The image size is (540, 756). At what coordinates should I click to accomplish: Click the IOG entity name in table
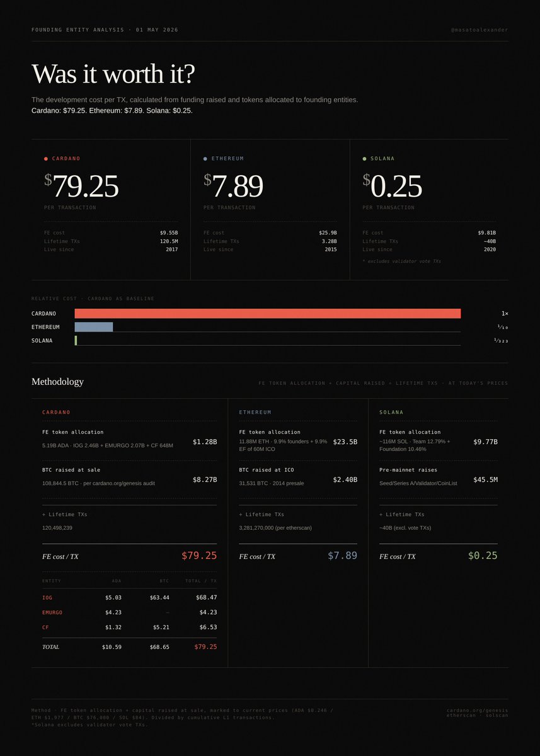click(47, 597)
